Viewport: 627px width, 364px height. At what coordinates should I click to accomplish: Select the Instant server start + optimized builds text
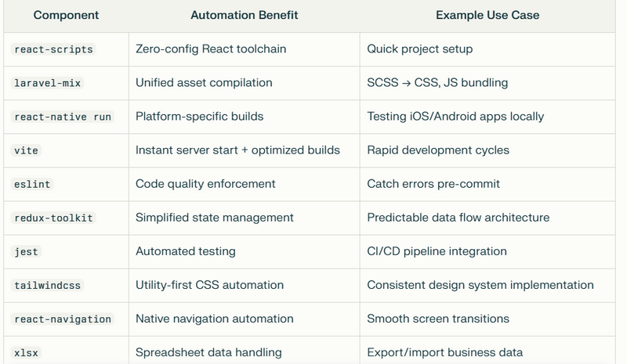[237, 150]
